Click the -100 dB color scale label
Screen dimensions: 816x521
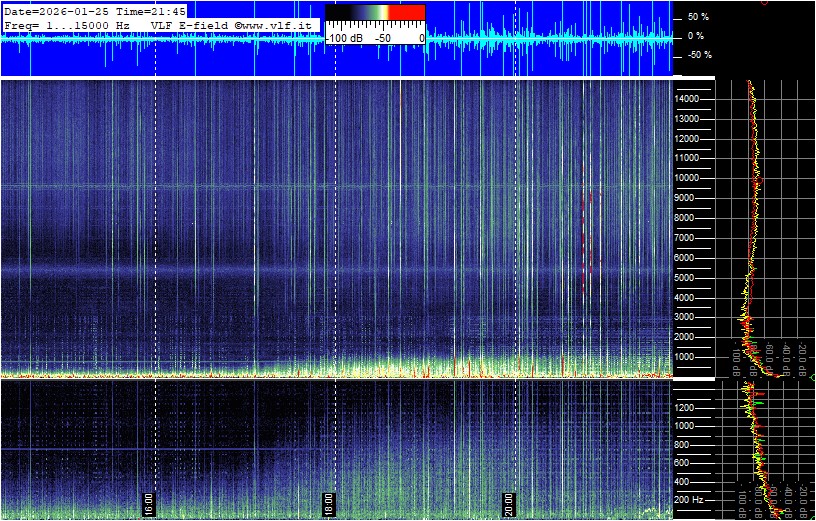pos(346,37)
